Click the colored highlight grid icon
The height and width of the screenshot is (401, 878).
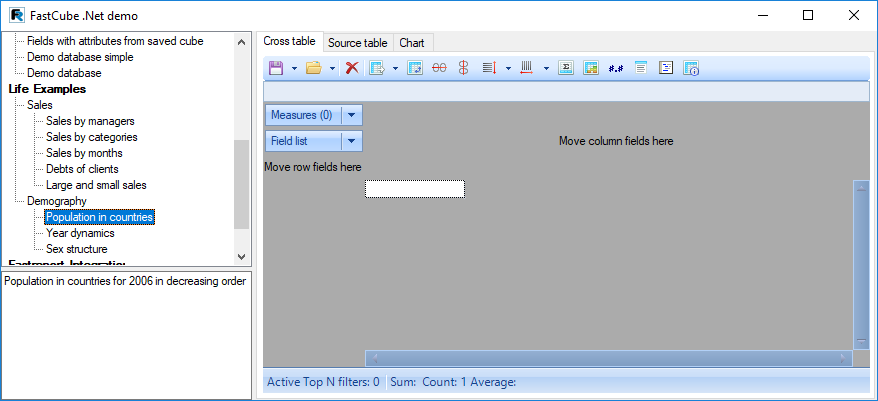point(591,68)
